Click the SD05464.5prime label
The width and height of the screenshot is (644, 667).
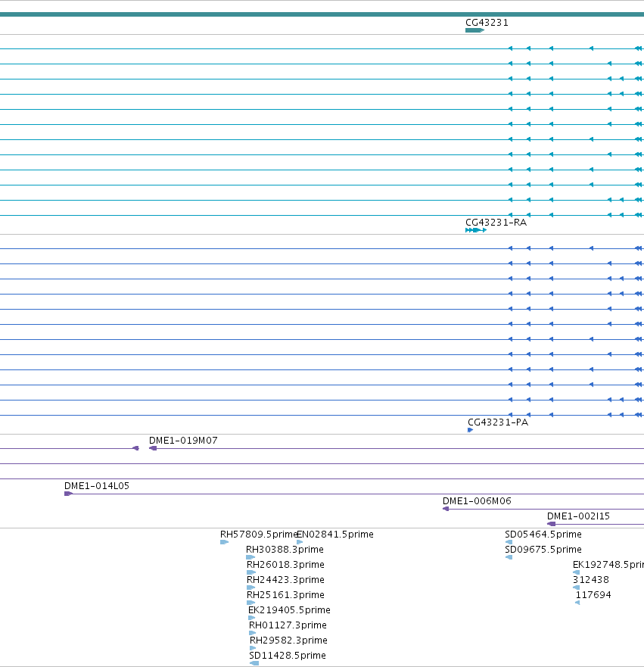click(x=543, y=535)
